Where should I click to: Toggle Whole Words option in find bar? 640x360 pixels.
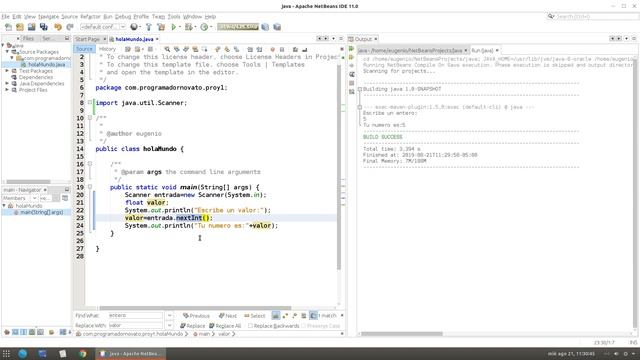285,316
